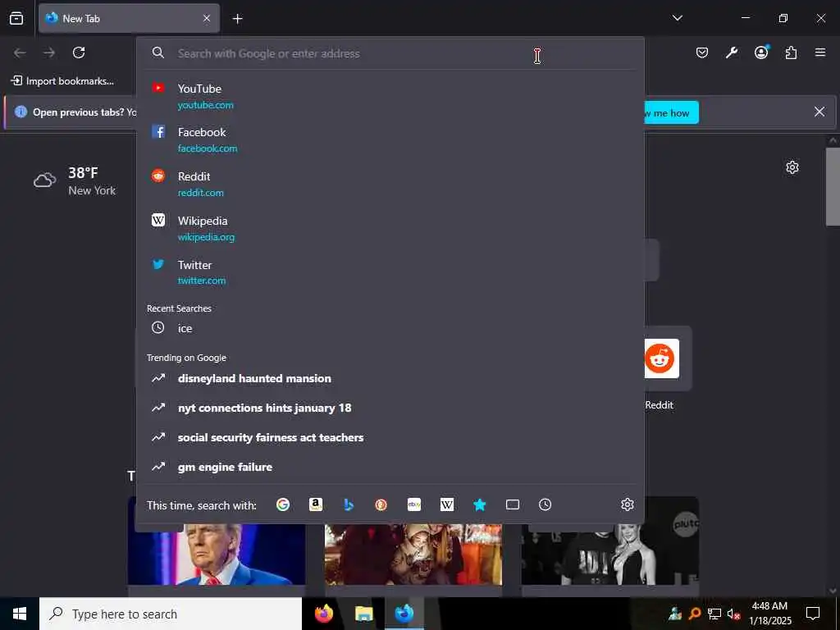Open new tab page personalize gear

click(792, 167)
